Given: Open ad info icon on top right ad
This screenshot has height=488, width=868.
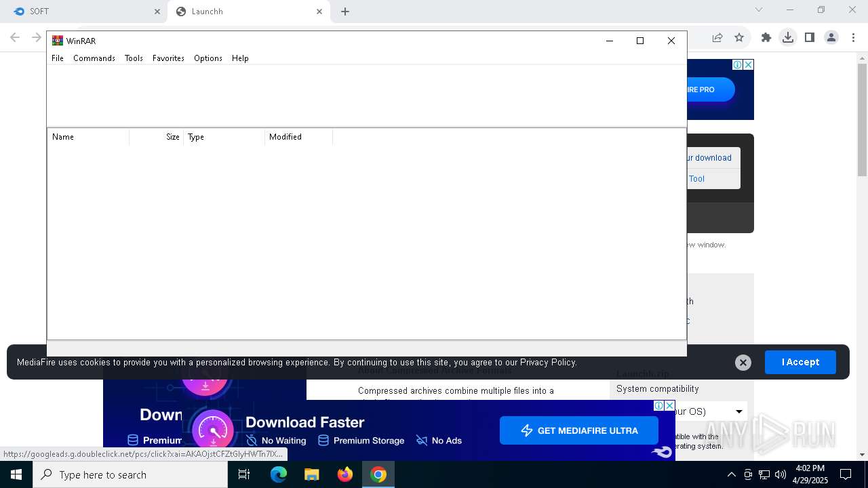Looking at the screenshot, I should coord(737,64).
